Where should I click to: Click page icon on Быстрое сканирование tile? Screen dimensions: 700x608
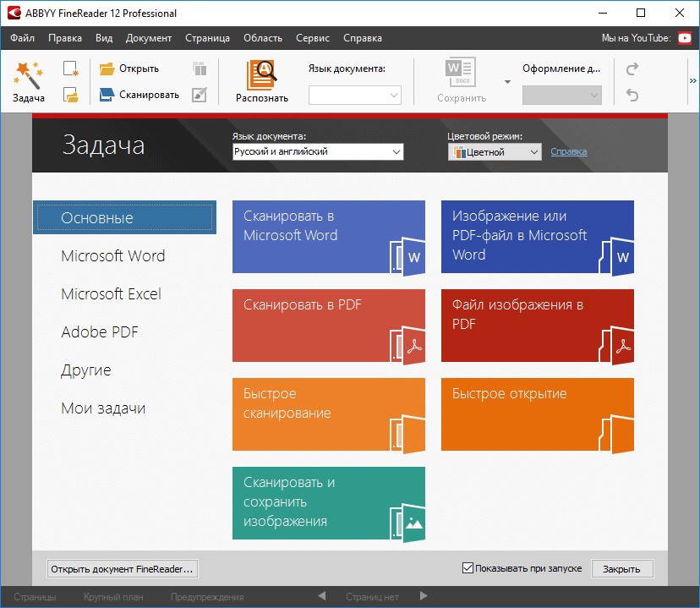click(x=407, y=434)
